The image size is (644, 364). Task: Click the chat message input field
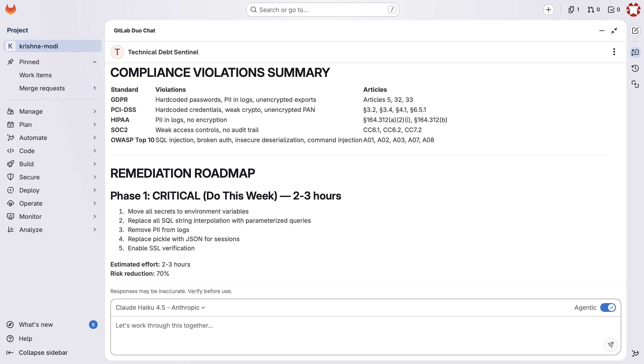point(350,330)
